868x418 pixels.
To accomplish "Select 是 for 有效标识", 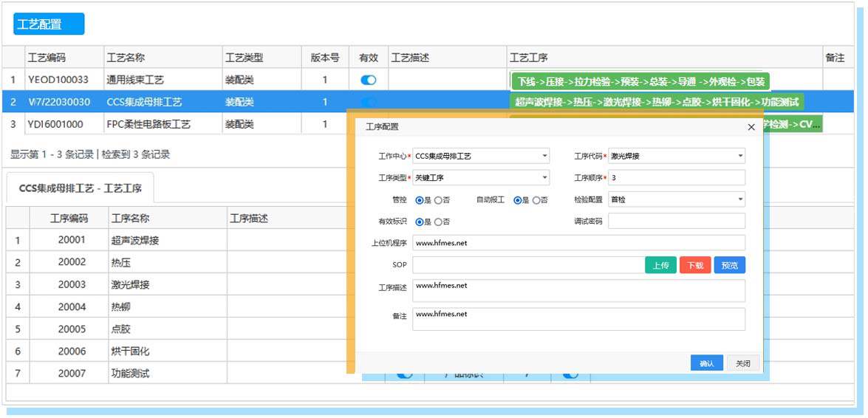I will pyautogui.click(x=420, y=222).
